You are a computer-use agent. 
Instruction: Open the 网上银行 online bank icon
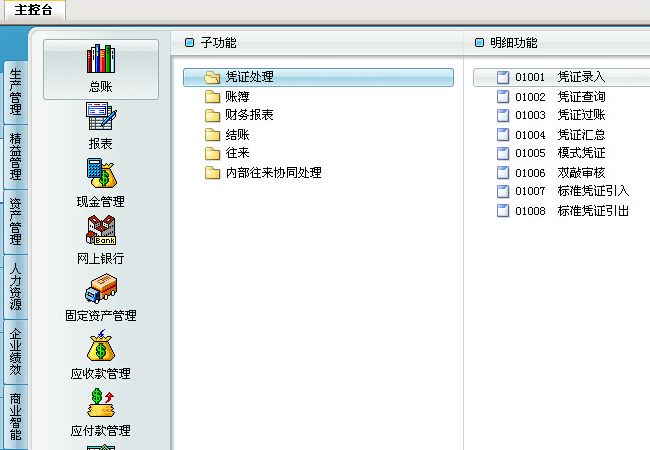(x=101, y=230)
